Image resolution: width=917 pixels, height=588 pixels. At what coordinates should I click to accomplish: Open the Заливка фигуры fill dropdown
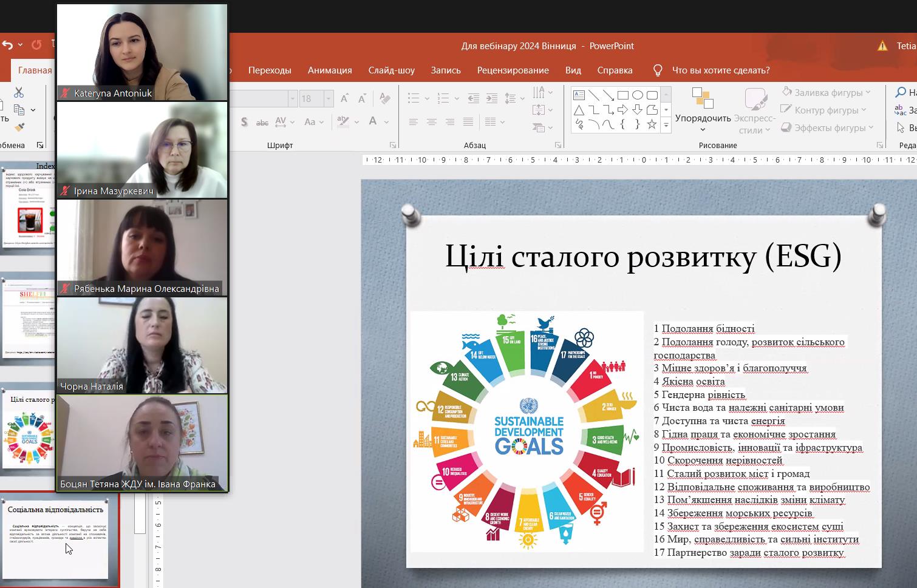click(827, 92)
